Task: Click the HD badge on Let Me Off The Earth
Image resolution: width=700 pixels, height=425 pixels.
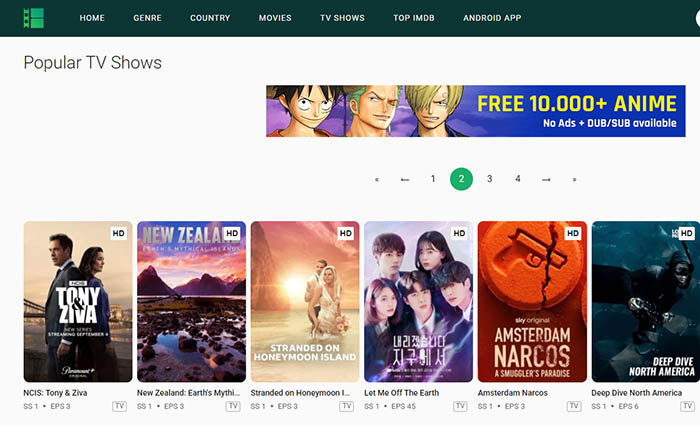Action: click(459, 233)
